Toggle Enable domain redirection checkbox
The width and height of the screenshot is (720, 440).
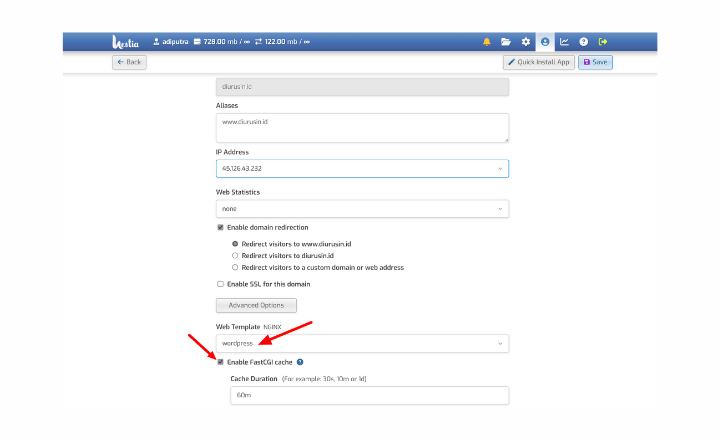[220, 227]
